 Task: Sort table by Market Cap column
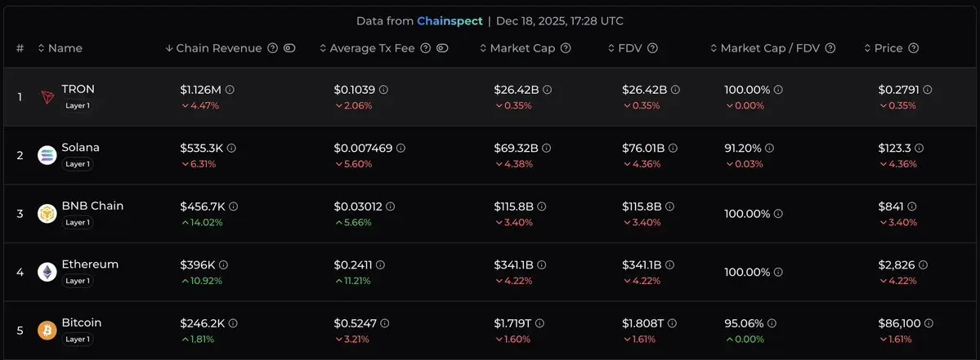point(517,48)
